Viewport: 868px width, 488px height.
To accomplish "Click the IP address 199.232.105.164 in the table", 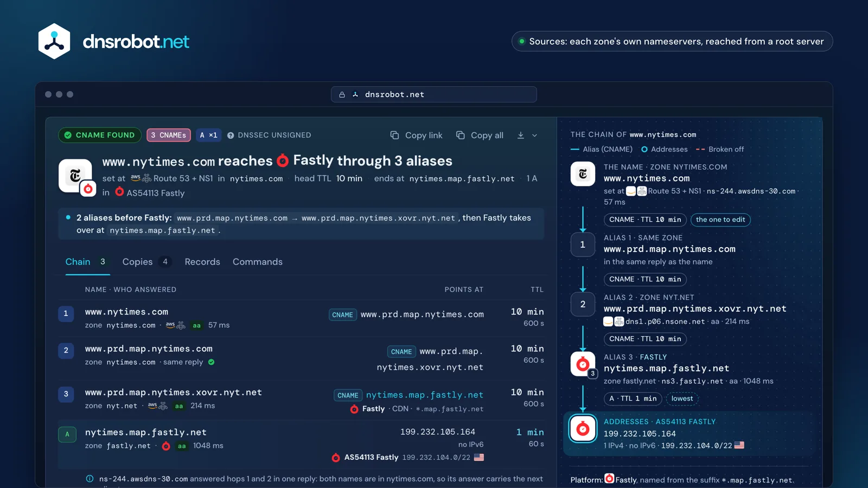I will tap(438, 432).
